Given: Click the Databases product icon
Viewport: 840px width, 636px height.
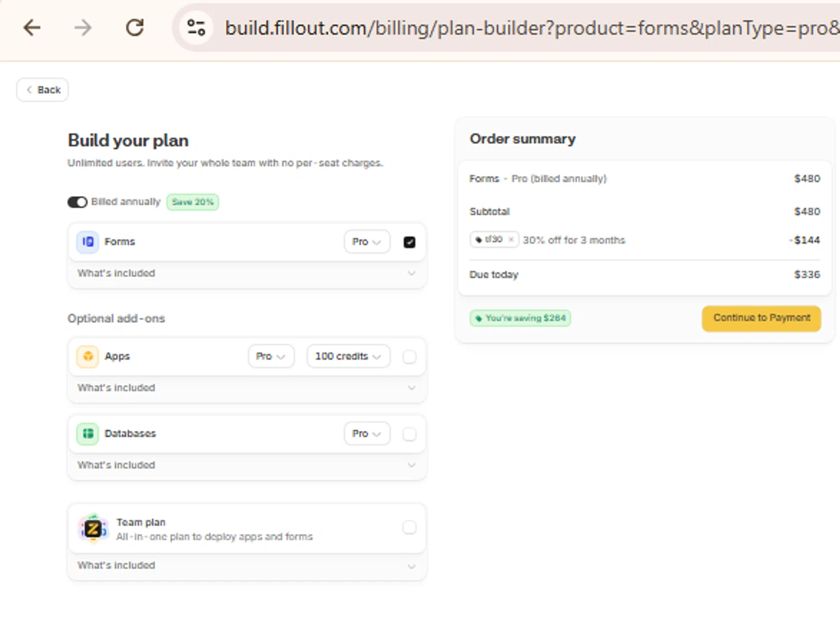Looking at the screenshot, I should pos(88,434).
